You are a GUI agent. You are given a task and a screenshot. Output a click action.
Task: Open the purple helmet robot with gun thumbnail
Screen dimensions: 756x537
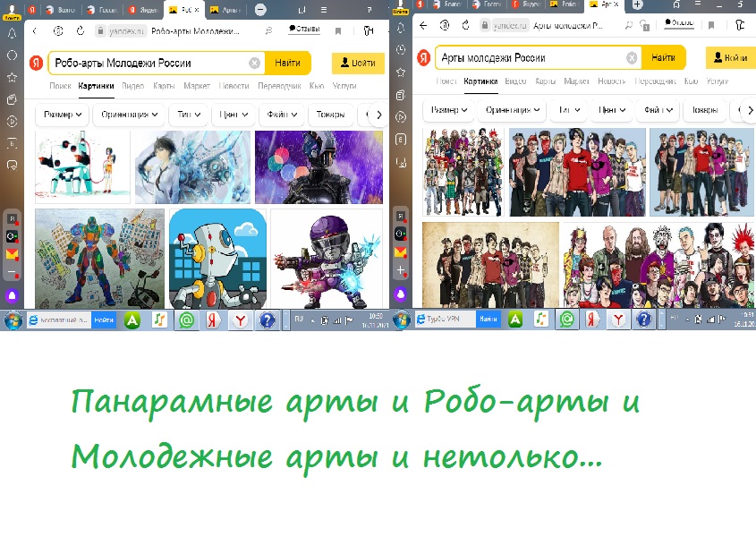pos(327,259)
